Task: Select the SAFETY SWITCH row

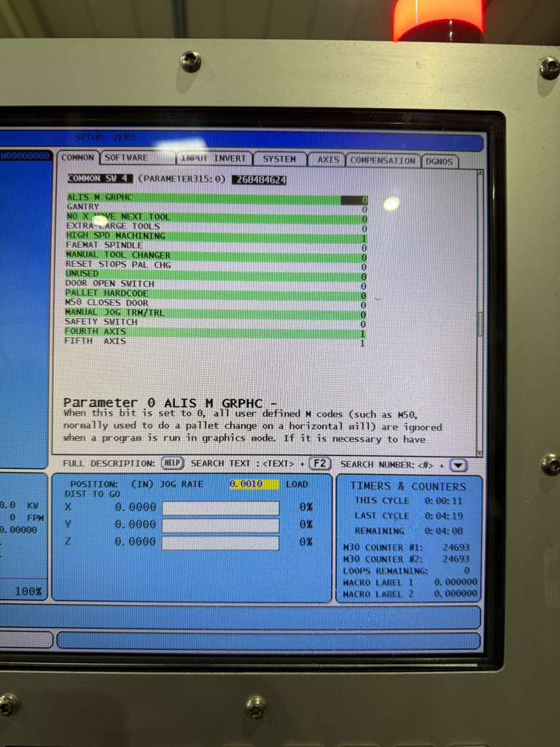Action: (217, 322)
